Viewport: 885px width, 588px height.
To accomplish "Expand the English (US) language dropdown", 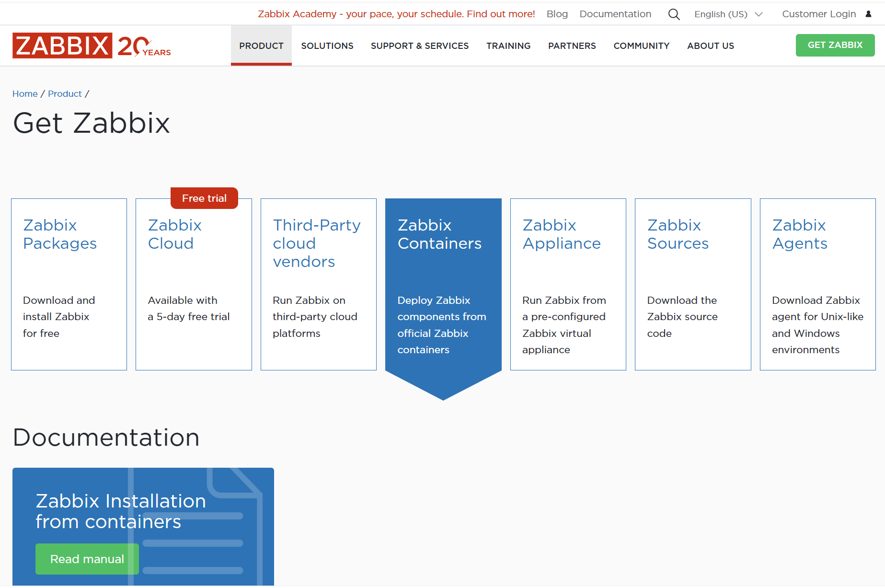I will click(x=728, y=14).
